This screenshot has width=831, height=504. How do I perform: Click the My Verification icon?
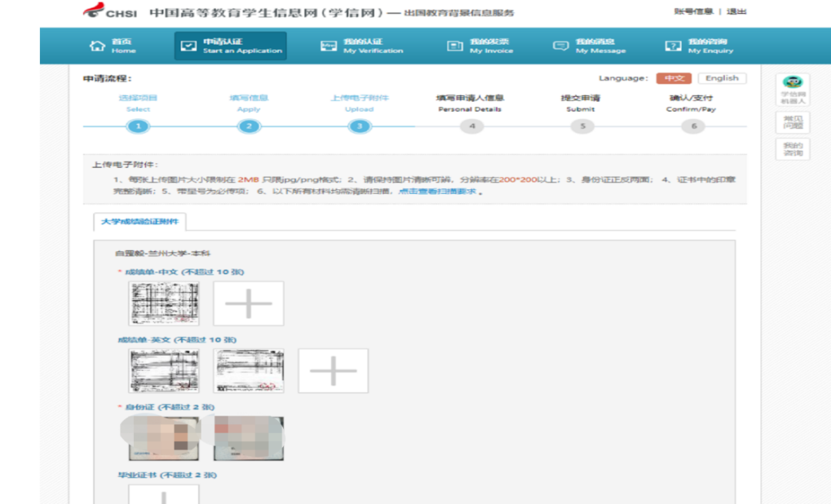329,46
